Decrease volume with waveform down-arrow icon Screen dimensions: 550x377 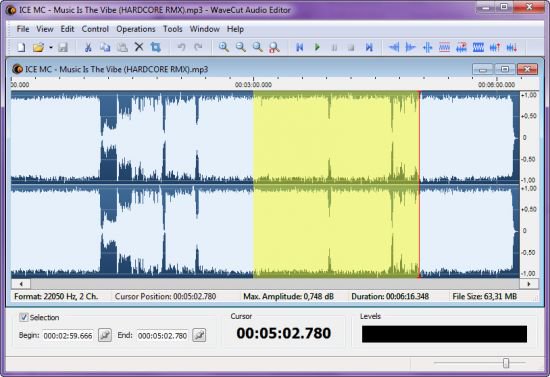coord(512,47)
